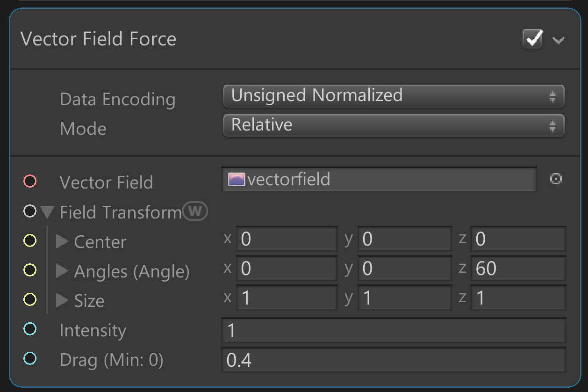Click the Vector Field input port circle
Viewport: 588px width, 392px height.
(x=30, y=181)
